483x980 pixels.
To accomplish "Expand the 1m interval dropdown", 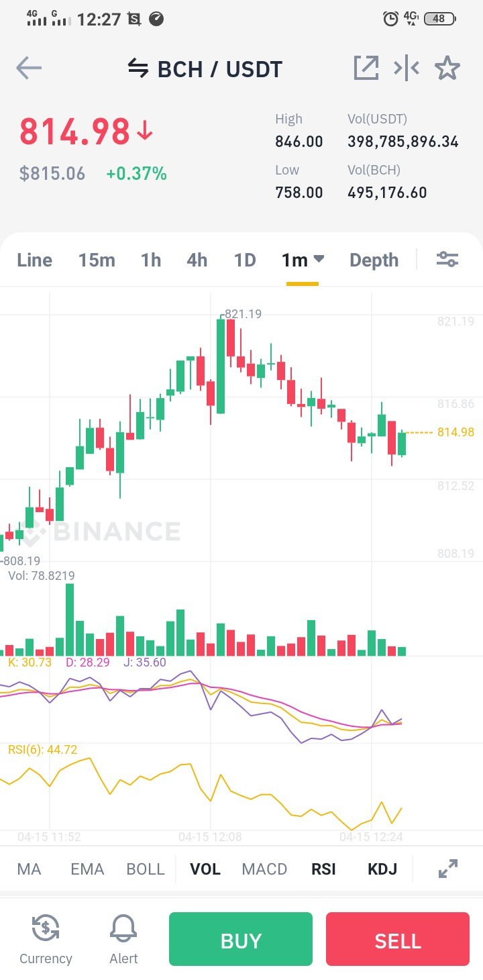I will click(x=303, y=260).
